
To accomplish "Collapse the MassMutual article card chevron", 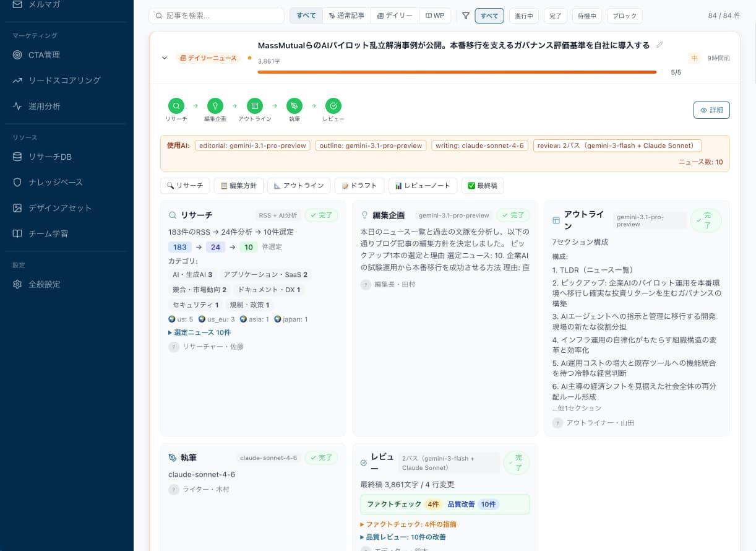I will coord(165,58).
